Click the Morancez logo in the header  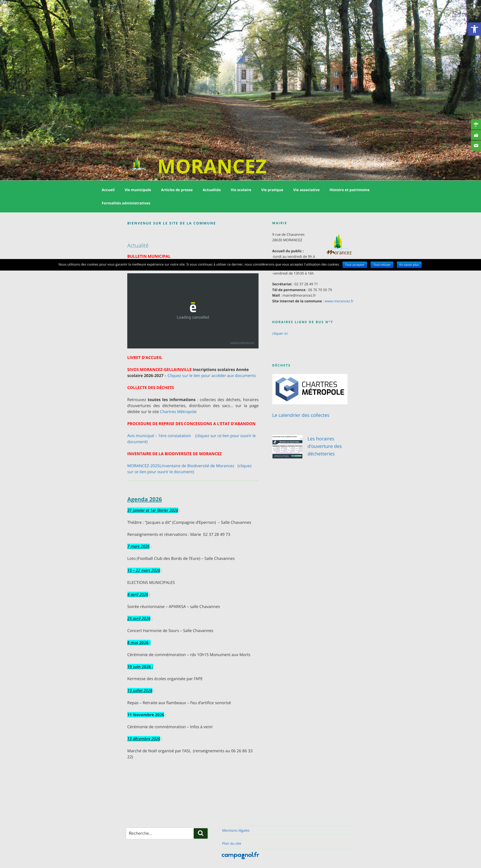tap(138, 164)
